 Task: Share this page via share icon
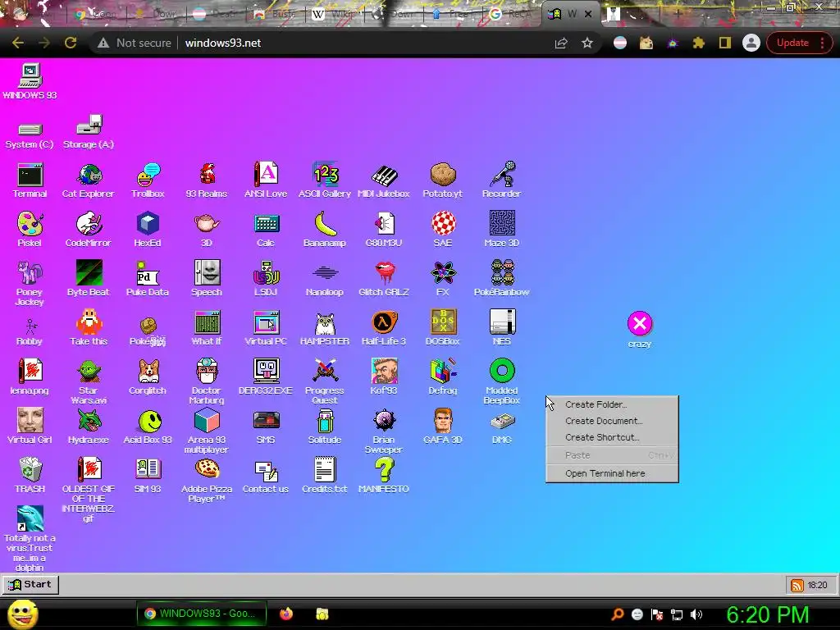point(561,43)
